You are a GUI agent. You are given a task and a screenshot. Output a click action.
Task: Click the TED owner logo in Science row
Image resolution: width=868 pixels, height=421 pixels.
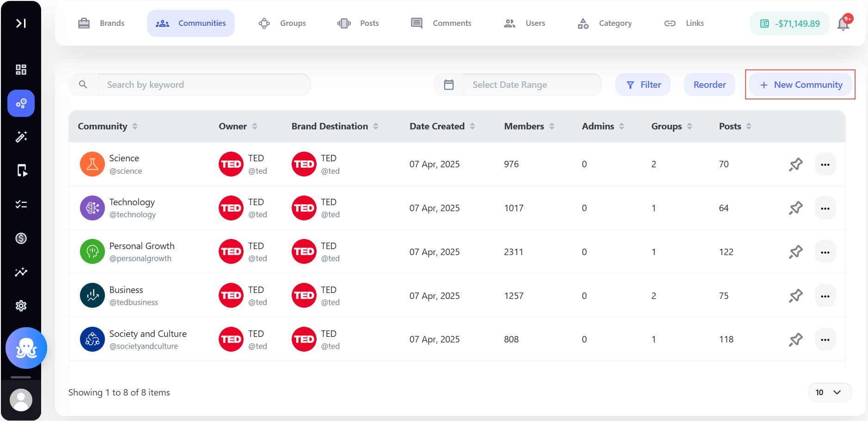(231, 164)
